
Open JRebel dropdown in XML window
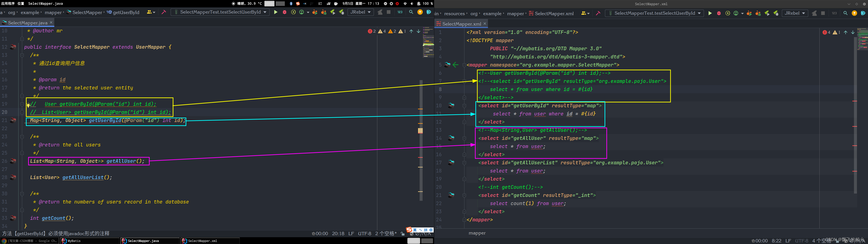tap(795, 13)
